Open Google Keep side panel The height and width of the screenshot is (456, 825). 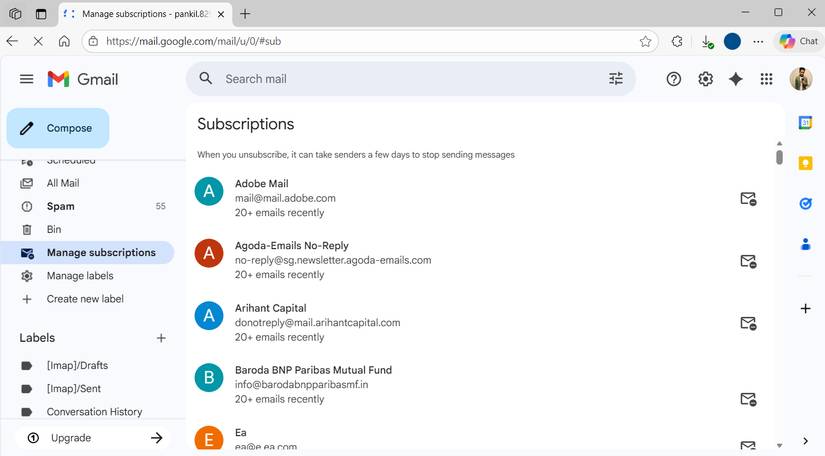(x=805, y=163)
